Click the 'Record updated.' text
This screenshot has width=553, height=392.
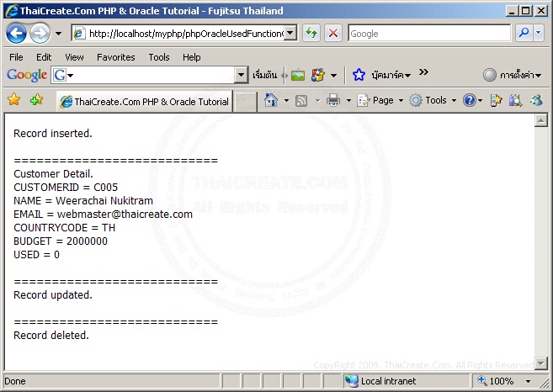(x=53, y=294)
